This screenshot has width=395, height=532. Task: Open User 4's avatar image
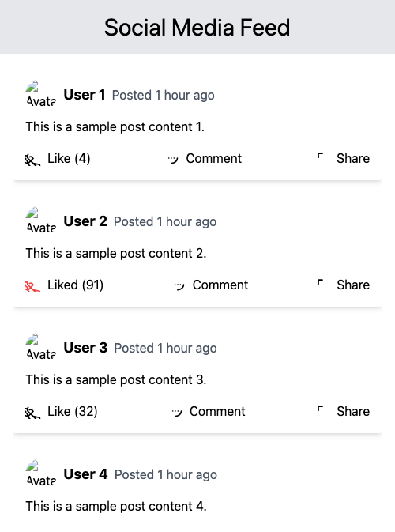pos(41,474)
